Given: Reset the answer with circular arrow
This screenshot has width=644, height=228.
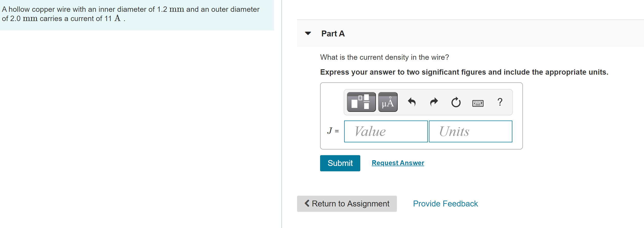Looking at the screenshot, I should tap(456, 102).
